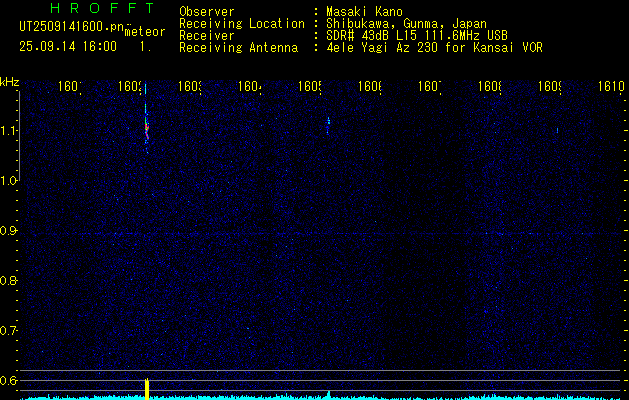This screenshot has width=629, height=400.
Task: Click the kHz axis unit label
Action: coord(10,81)
